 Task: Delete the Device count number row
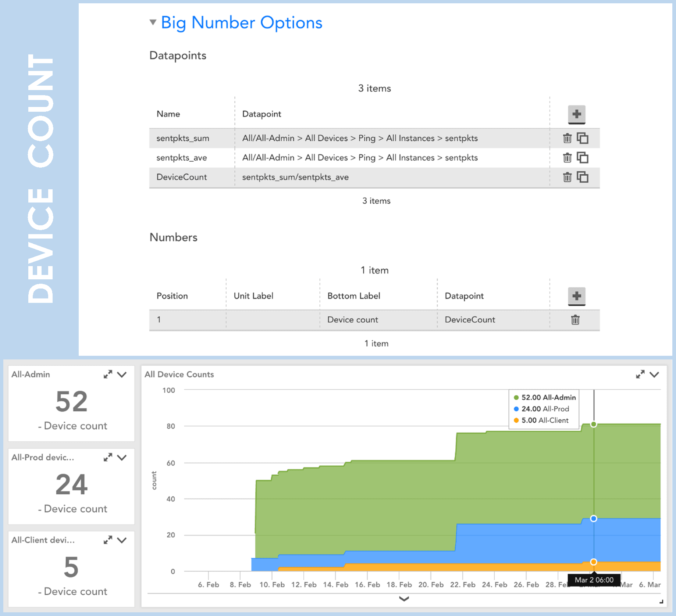click(x=575, y=320)
